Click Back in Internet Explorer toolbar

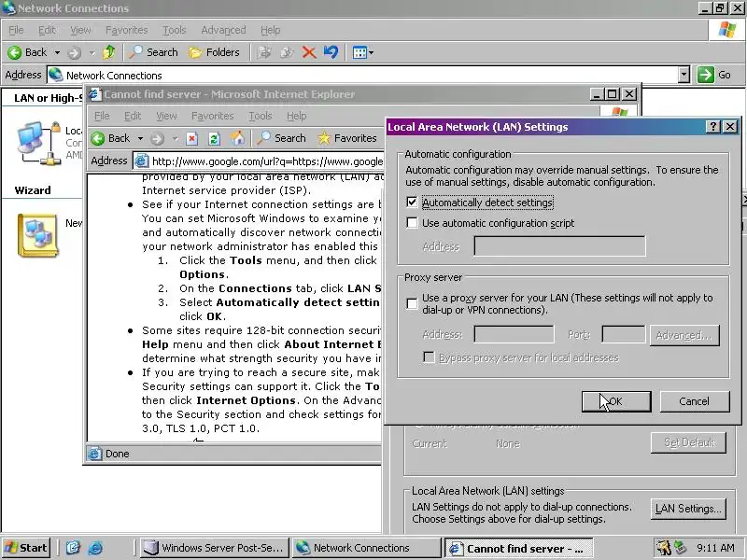pos(111,138)
